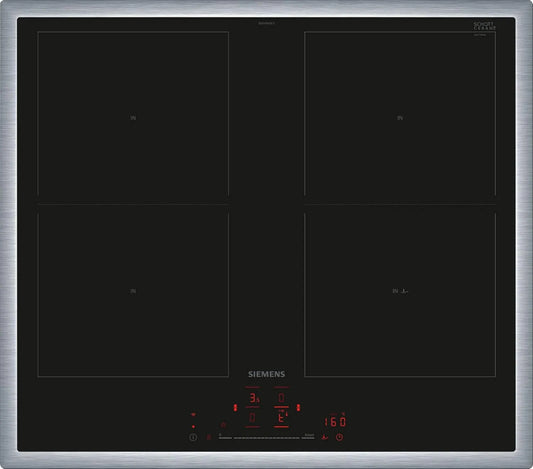
Task: Tap the frying sensor pan icon
Action: coord(325,437)
